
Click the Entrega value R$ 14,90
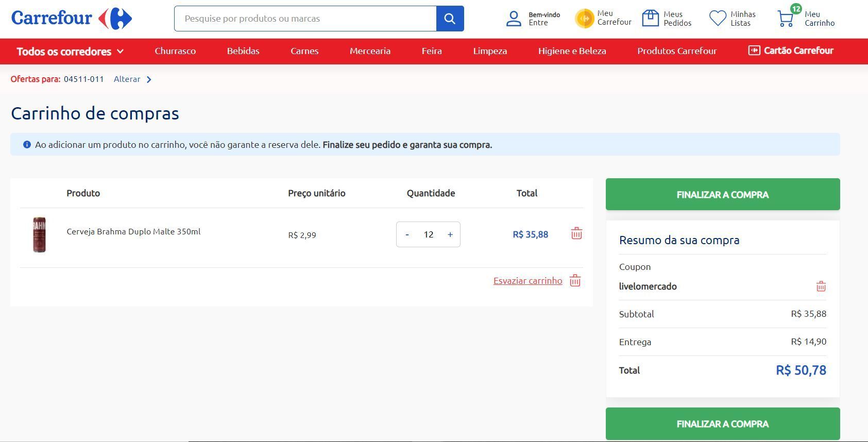pos(809,342)
